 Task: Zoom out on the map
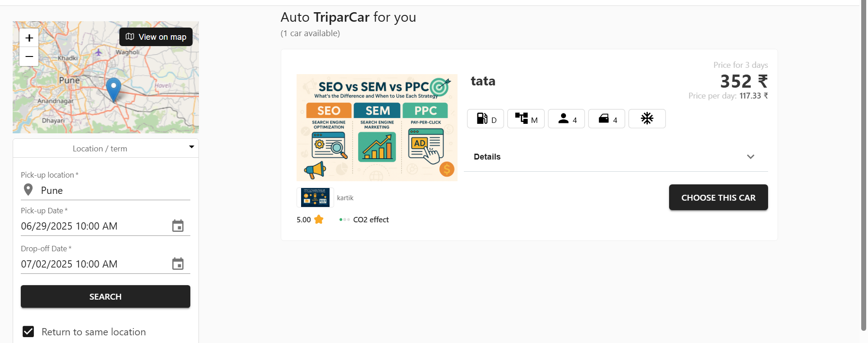tap(28, 56)
